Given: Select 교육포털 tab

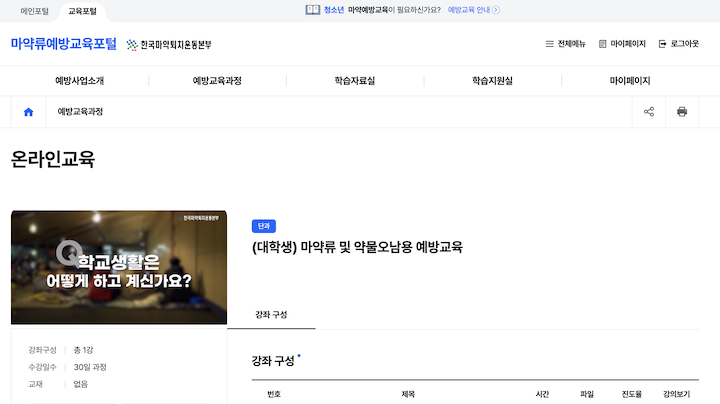Looking at the screenshot, I should click(x=83, y=11).
